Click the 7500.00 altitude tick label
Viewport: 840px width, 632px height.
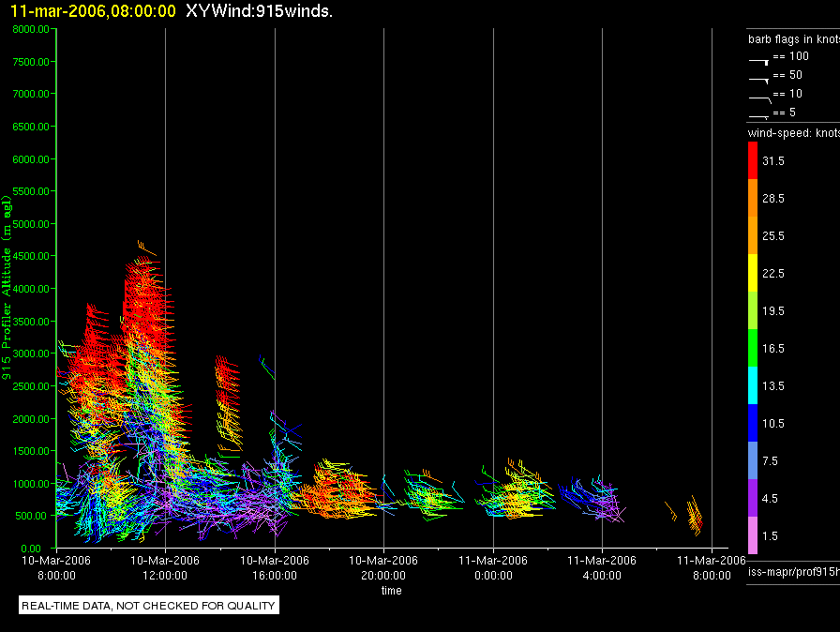(x=31, y=62)
